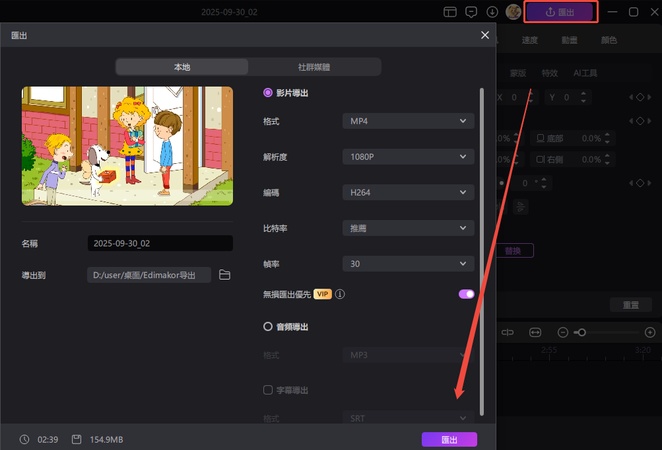Viewport: 662px width, 450px height.
Task: Click the 02:39 duration text
Action: 48,439
